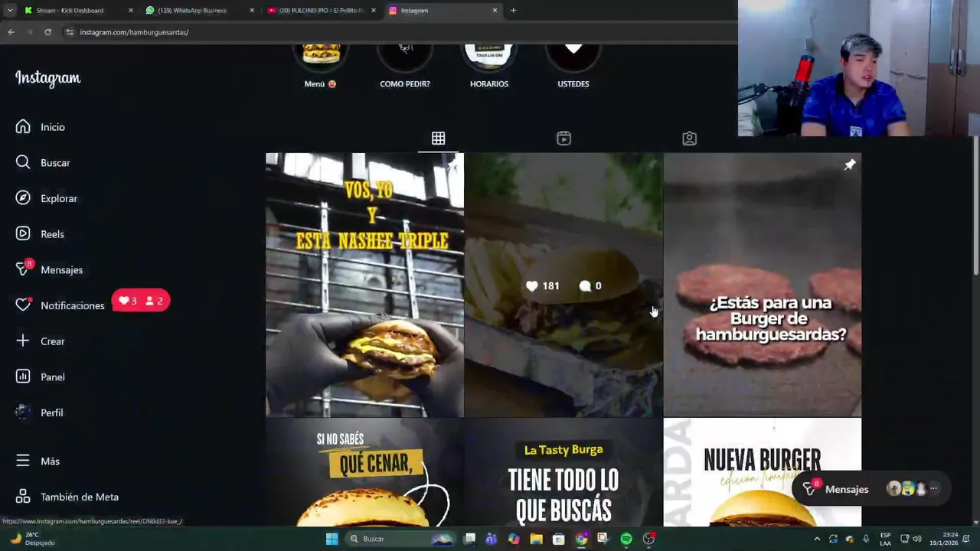Open a new browser tab
Viewport: 980px width, 551px height.
(x=513, y=11)
